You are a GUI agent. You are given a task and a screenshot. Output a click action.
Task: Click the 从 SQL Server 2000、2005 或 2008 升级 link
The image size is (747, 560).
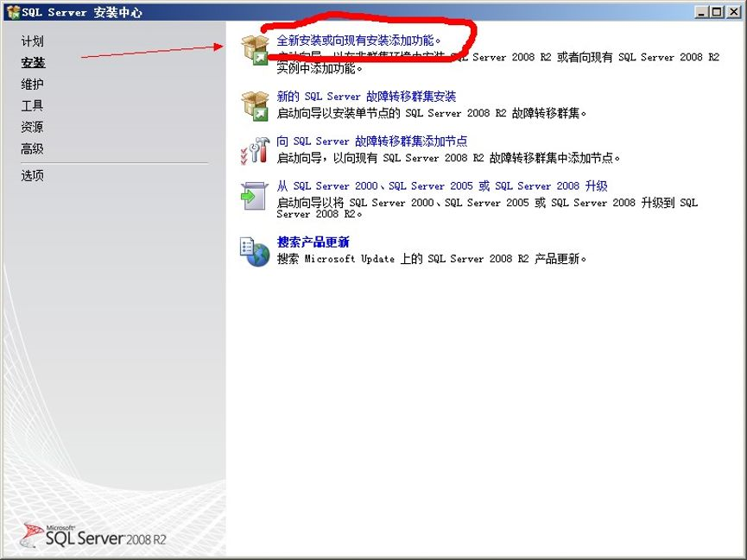pos(441,186)
